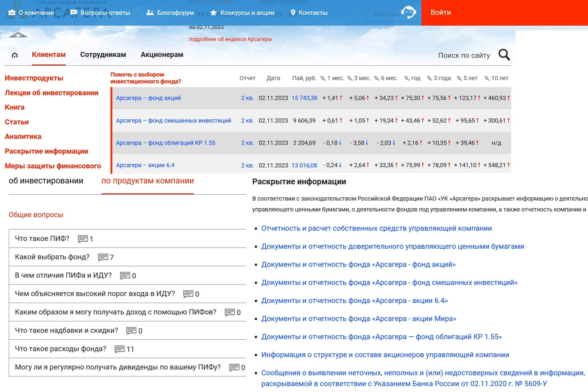
Task: Open Конкурсы и акции page
Action: [247, 13]
